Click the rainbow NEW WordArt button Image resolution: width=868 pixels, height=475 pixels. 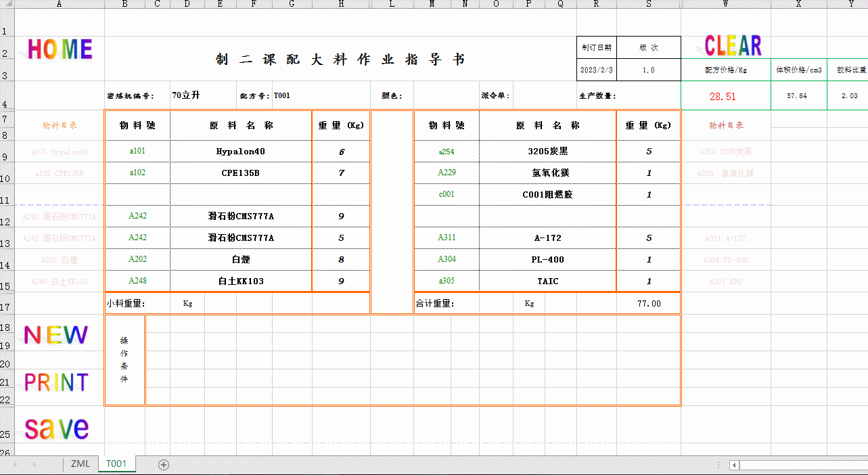click(x=55, y=335)
